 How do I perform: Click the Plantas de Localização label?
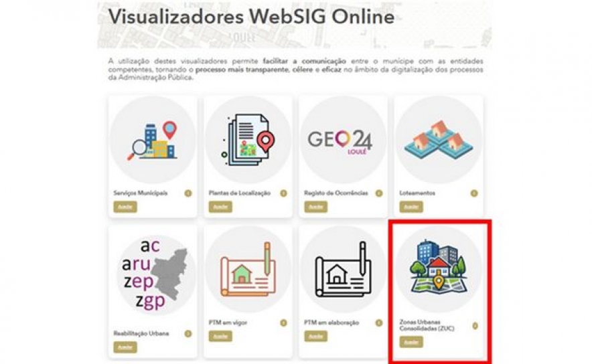click(240, 193)
